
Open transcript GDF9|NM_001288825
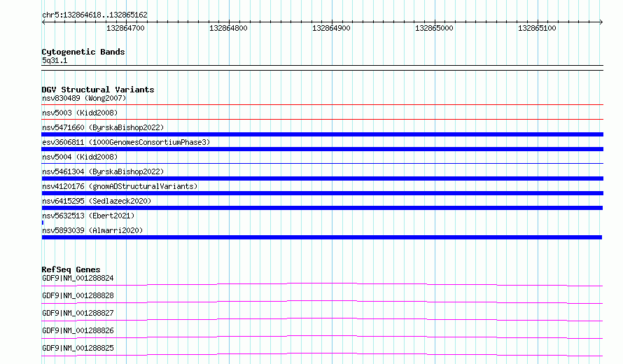[78, 348]
